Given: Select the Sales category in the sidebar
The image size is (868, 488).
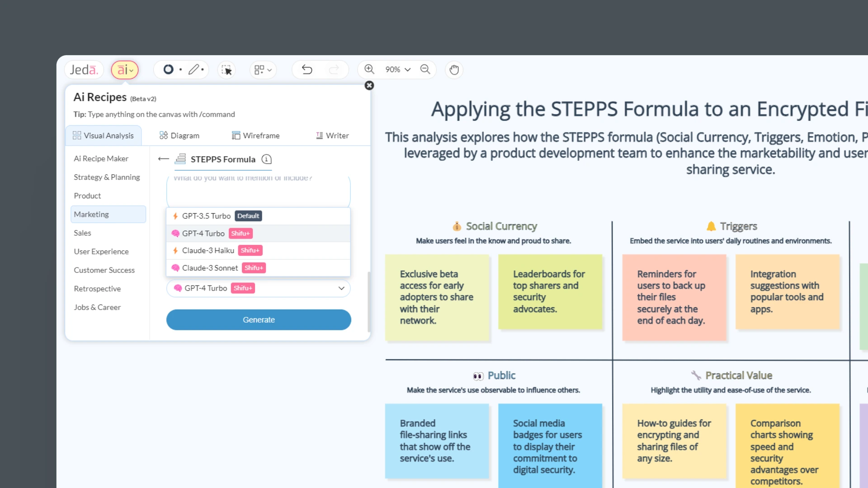Looking at the screenshot, I should point(83,233).
